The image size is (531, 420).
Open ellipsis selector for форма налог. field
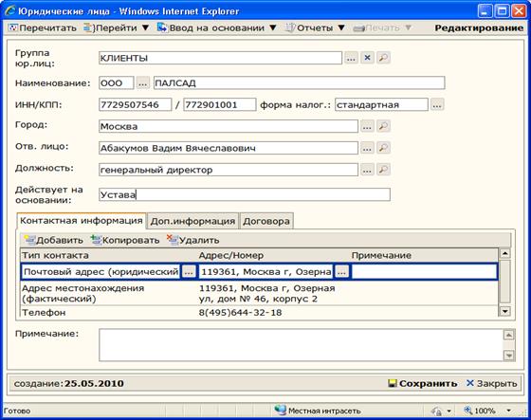tap(437, 104)
